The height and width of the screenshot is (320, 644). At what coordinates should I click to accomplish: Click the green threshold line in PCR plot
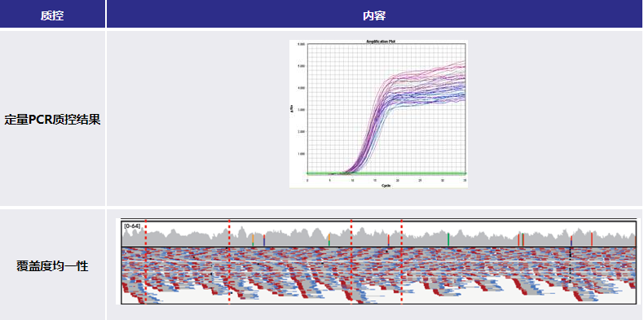pos(386,173)
